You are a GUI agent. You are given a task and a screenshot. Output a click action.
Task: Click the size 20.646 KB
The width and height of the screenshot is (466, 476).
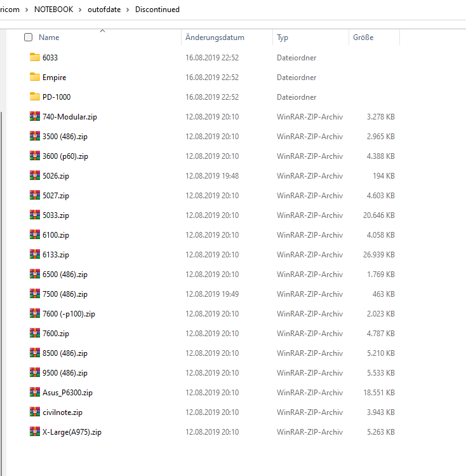coord(378,215)
